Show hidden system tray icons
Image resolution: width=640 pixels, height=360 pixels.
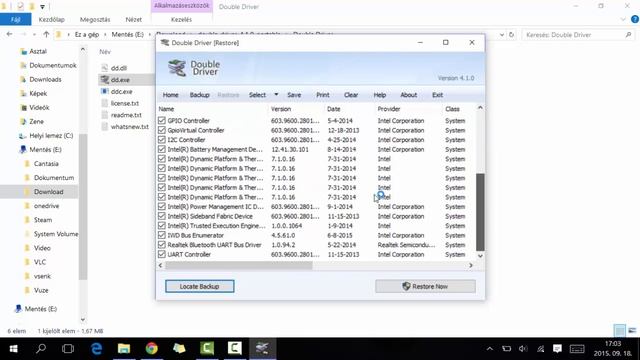coord(490,349)
